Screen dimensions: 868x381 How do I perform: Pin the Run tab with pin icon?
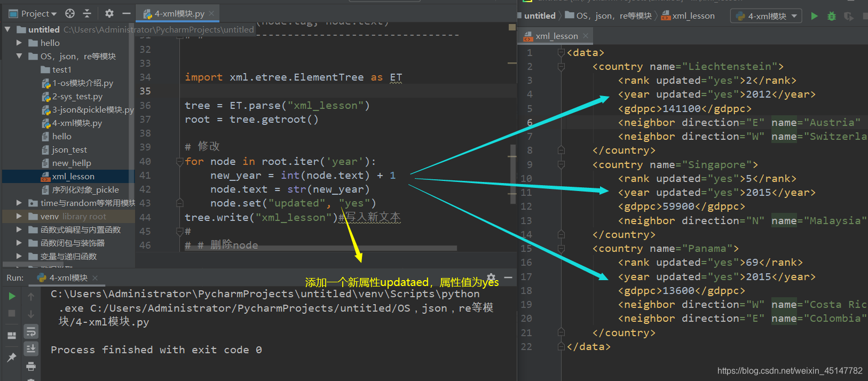pos(12,357)
